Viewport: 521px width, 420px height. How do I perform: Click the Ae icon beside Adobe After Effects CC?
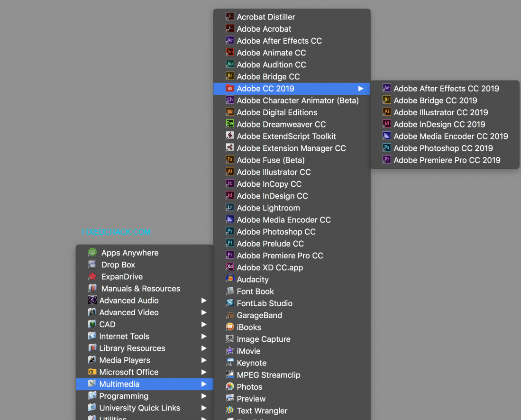pyautogui.click(x=229, y=40)
